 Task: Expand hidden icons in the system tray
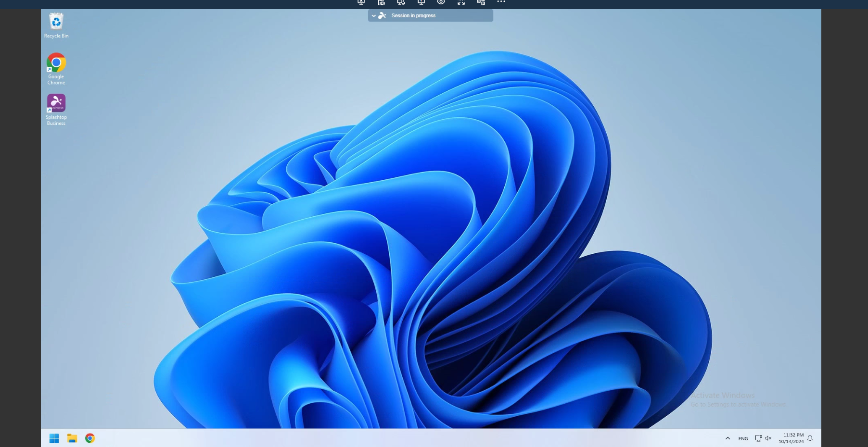tap(727, 438)
